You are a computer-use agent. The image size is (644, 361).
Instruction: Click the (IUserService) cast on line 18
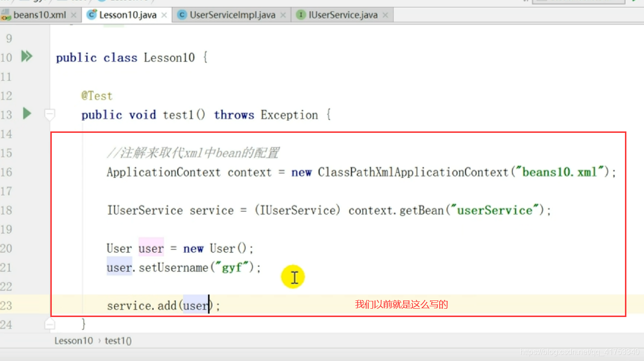point(297,210)
